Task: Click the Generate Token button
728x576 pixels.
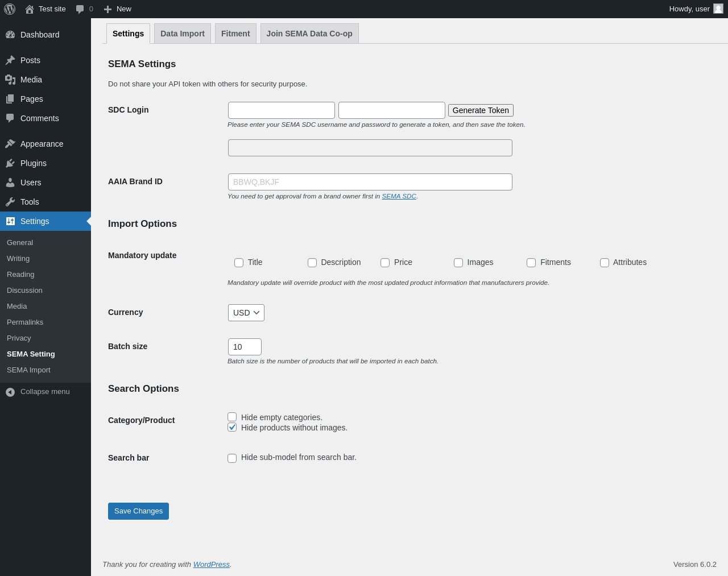Action: click(481, 110)
